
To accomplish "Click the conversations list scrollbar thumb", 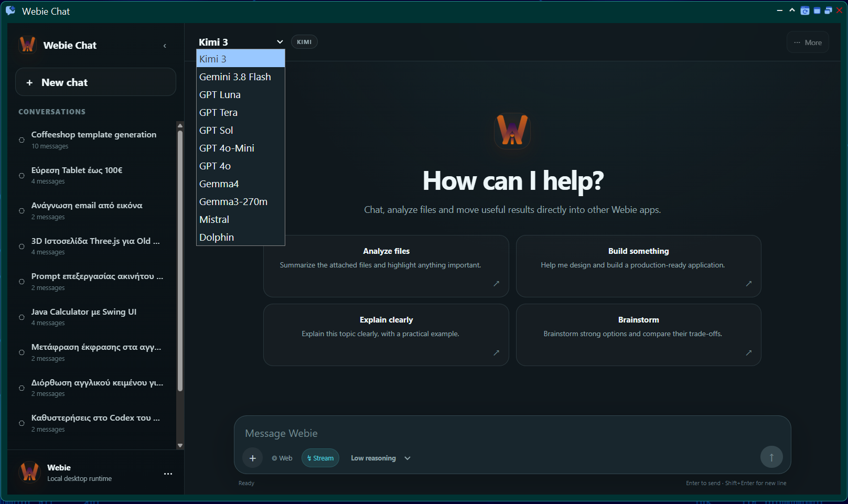I will 180,261.
